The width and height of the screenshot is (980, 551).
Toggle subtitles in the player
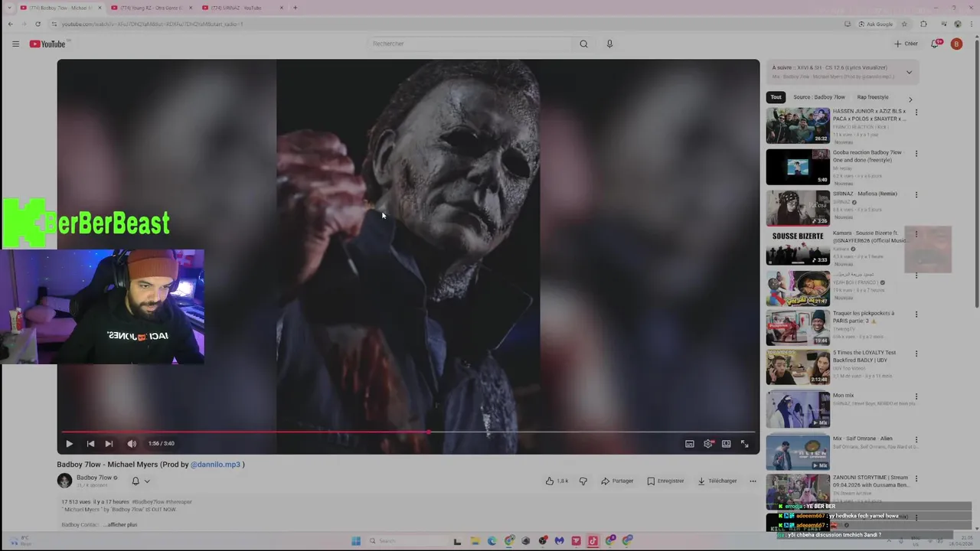pos(690,443)
